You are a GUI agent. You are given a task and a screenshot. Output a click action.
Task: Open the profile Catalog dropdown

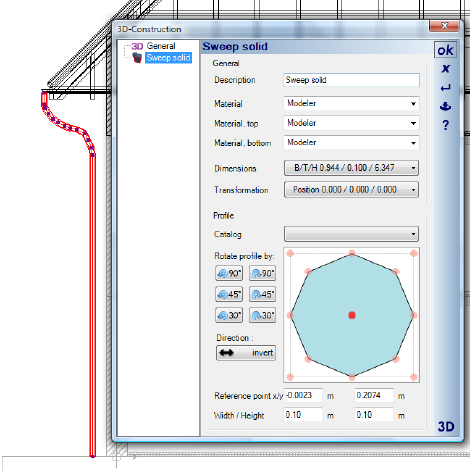pos(351,234)
